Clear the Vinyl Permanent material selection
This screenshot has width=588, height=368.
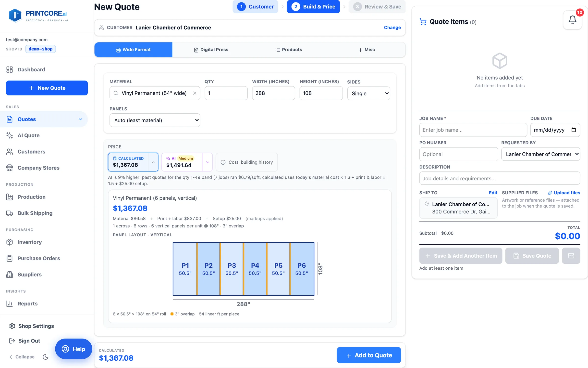[x=195, y=93]
